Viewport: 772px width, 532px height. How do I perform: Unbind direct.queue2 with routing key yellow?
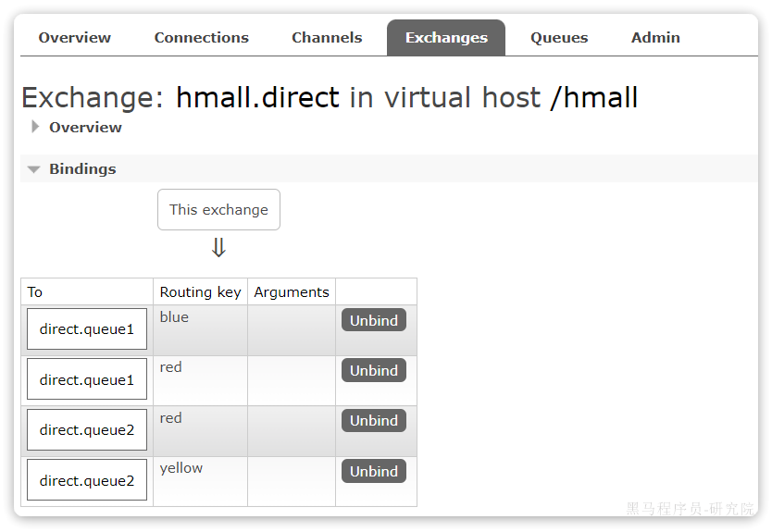click(x=374, y=471)
